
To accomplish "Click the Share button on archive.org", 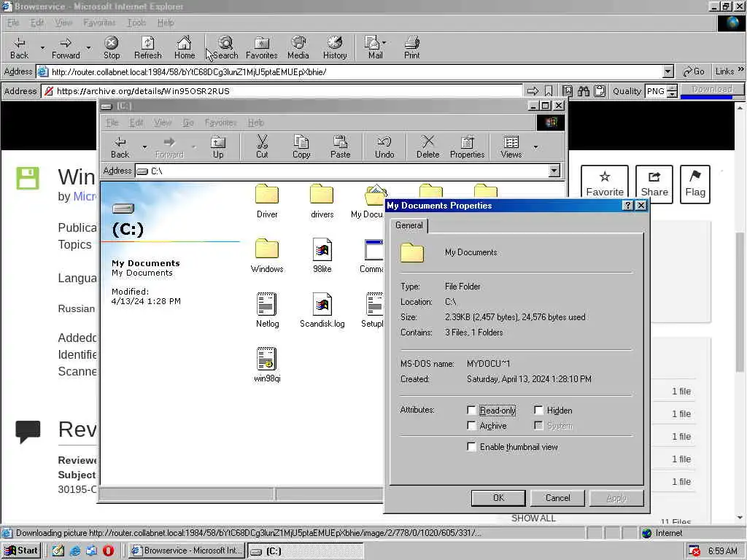I will click(654, 184).
